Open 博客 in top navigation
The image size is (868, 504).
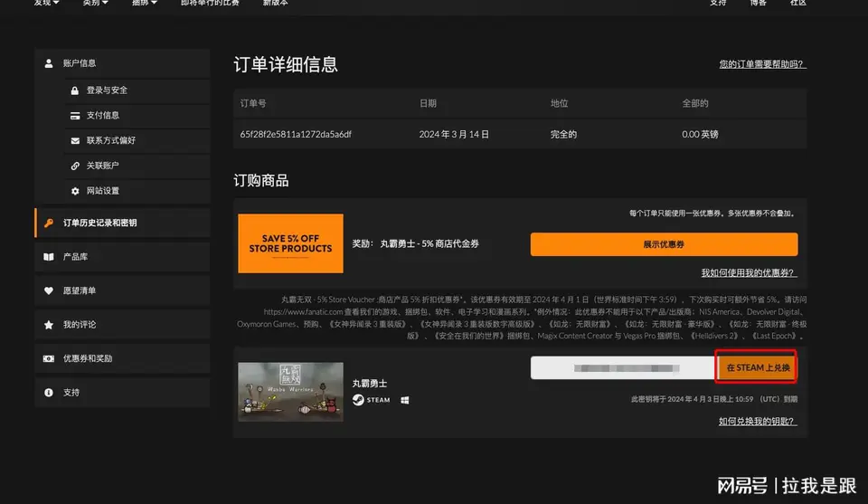tap(758, 3)
